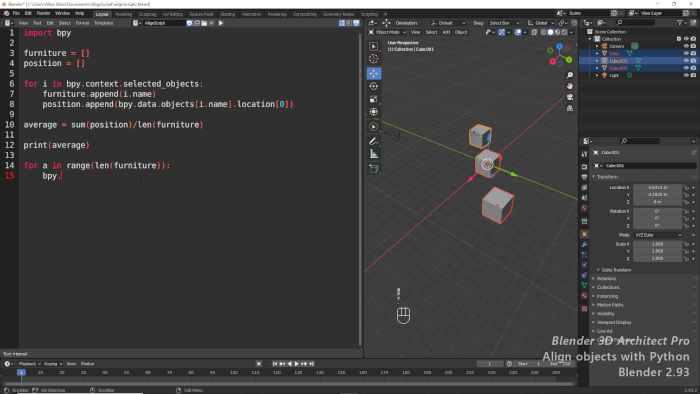The image size is (700, 394).
Task: Click the Location X value field
Action: pyautogui.click(x=658, y=187)
